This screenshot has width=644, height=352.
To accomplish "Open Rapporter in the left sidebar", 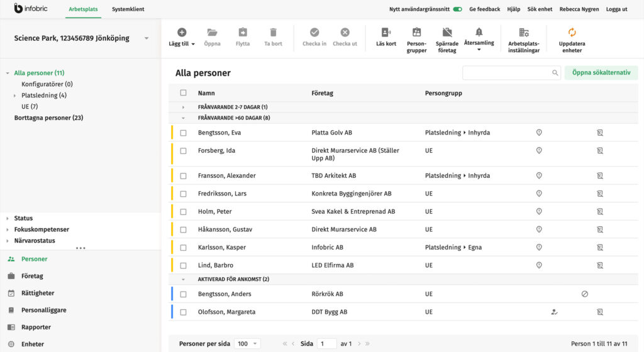I will [36, 327].
